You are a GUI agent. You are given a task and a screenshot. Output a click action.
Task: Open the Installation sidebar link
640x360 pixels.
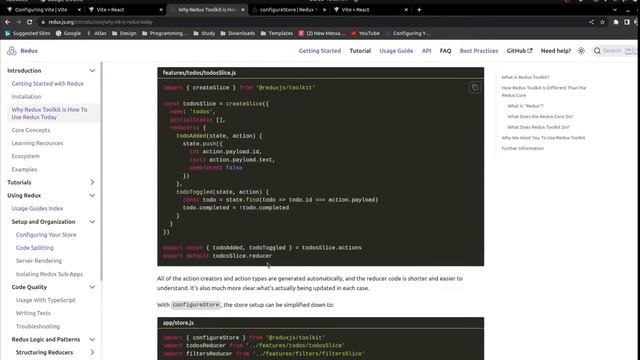pyautogui.click(x=27, y=97)
